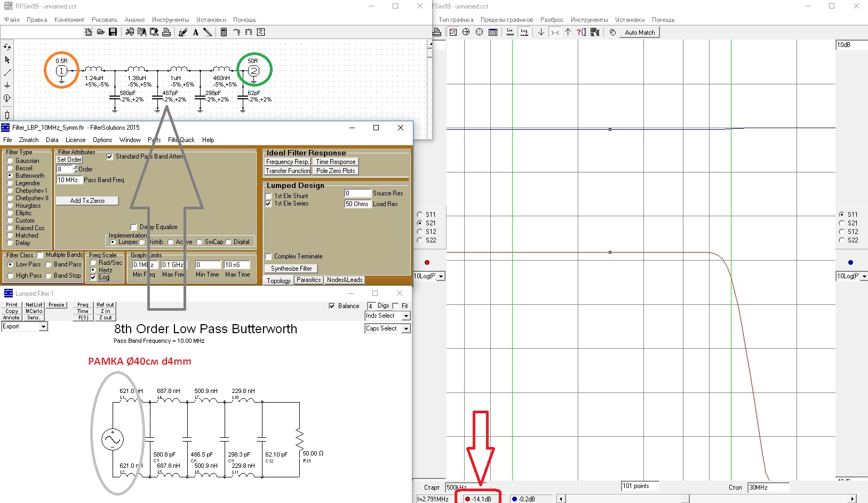Click the Add Tx Zeros button
Viewport: 868px width, 503px height.
pos(87,201)
